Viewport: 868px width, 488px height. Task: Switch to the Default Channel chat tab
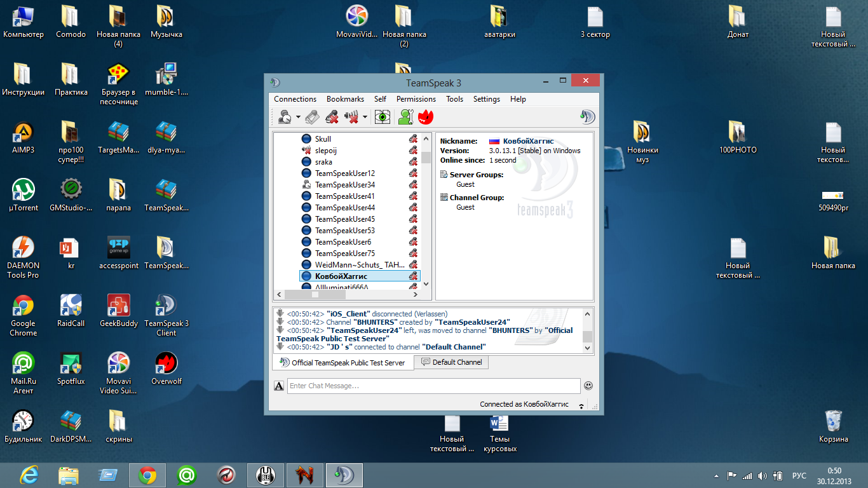coord(451,362)
